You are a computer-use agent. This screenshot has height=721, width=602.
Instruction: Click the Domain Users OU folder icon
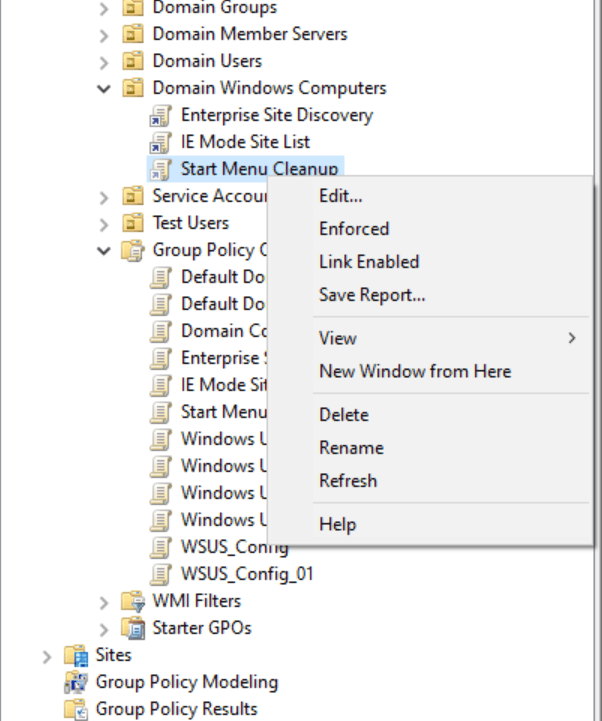[132, 61]
